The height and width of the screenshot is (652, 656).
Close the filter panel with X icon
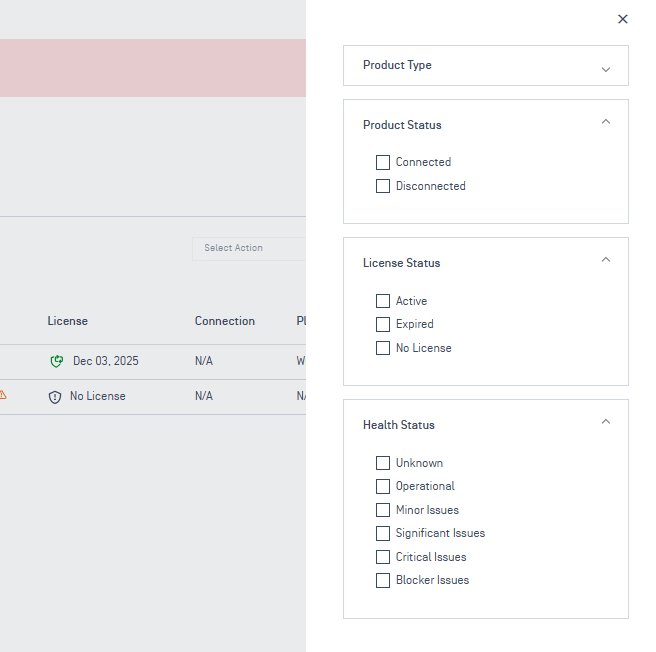pyautogui.click(x=623, y=19)
